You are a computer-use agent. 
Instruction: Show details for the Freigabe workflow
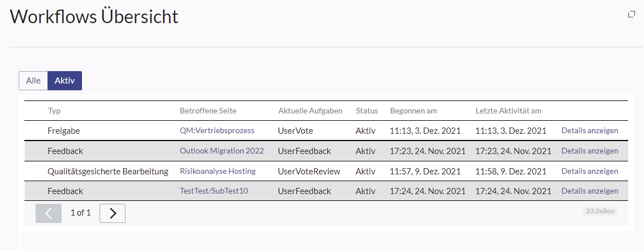(x=590, y=130)
